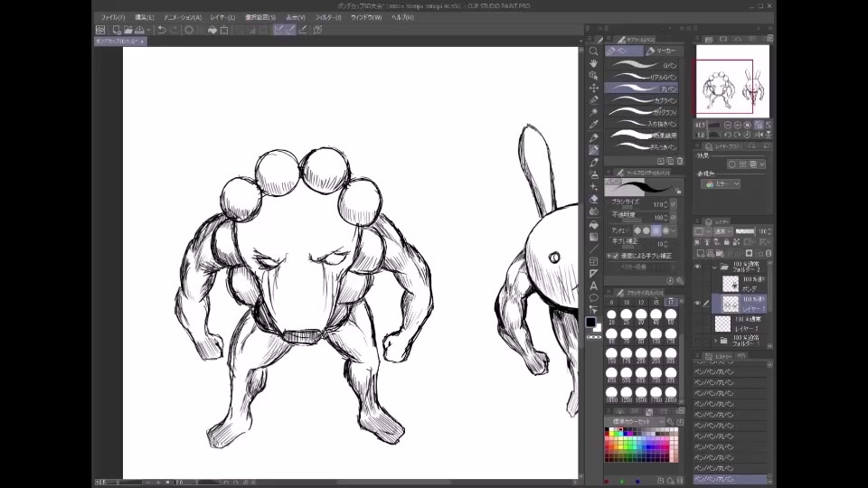The image size is (868, 488).
Task: Select the Zoom magnifier tool
Action: [x=593, y=51]
